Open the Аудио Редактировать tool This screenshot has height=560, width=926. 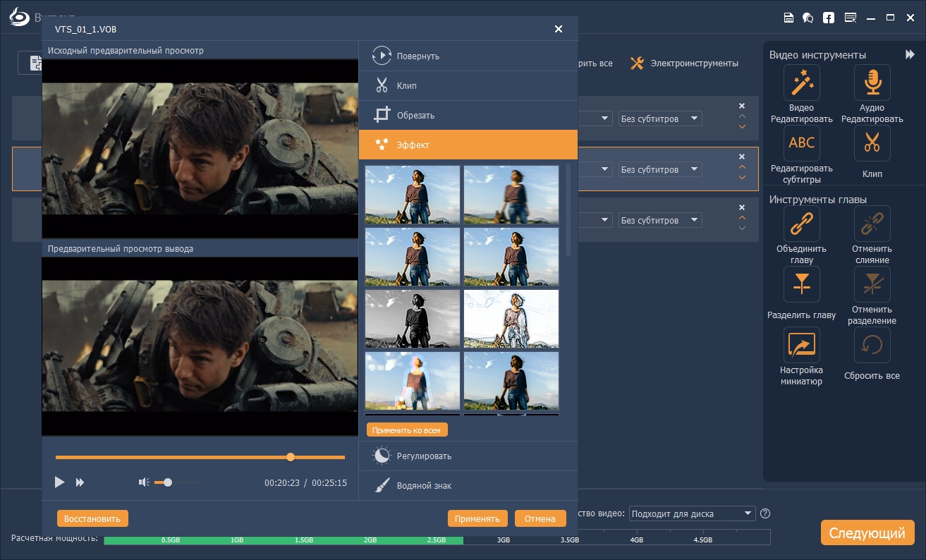(x=872, y=83)
